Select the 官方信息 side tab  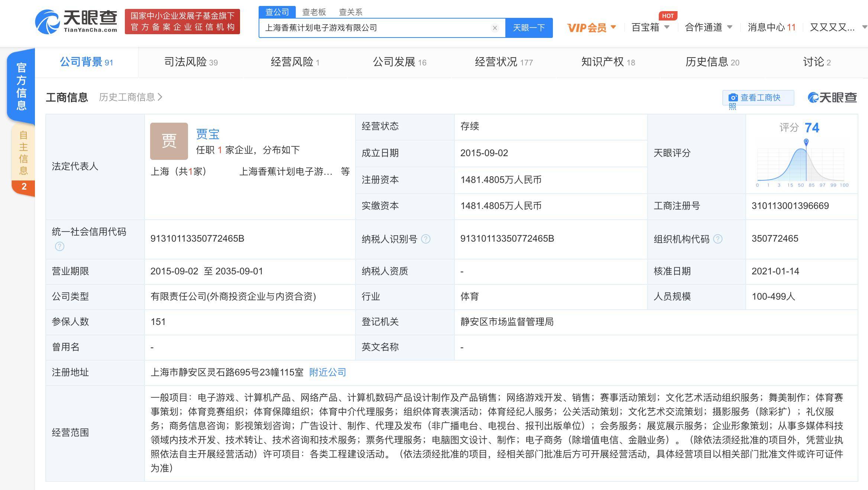21,86
